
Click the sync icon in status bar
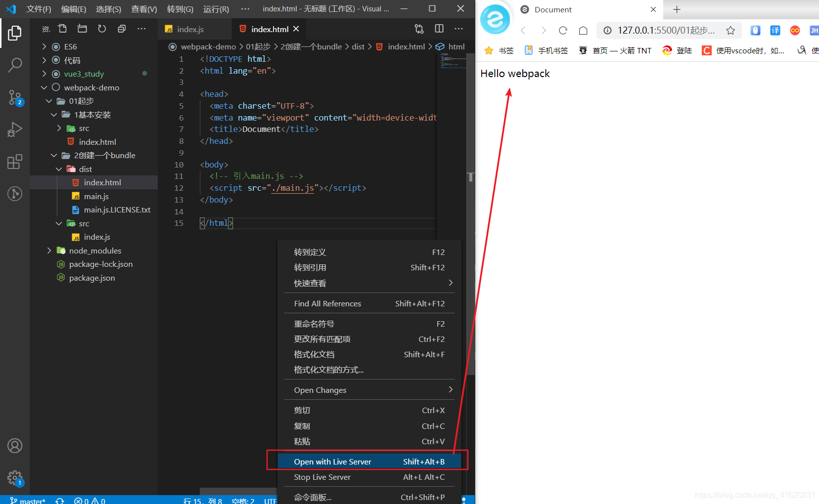pos(60,501)
